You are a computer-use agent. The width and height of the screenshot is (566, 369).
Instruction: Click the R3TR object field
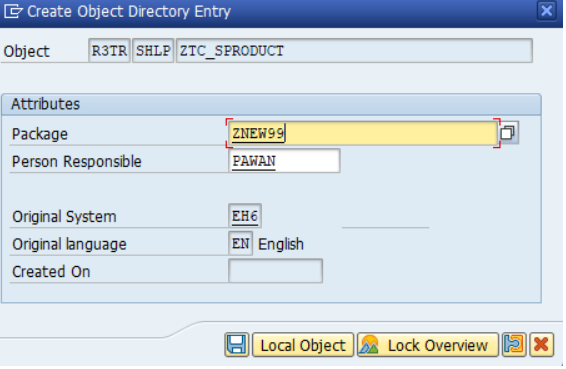pyautogui.click(x=109, y=51)
